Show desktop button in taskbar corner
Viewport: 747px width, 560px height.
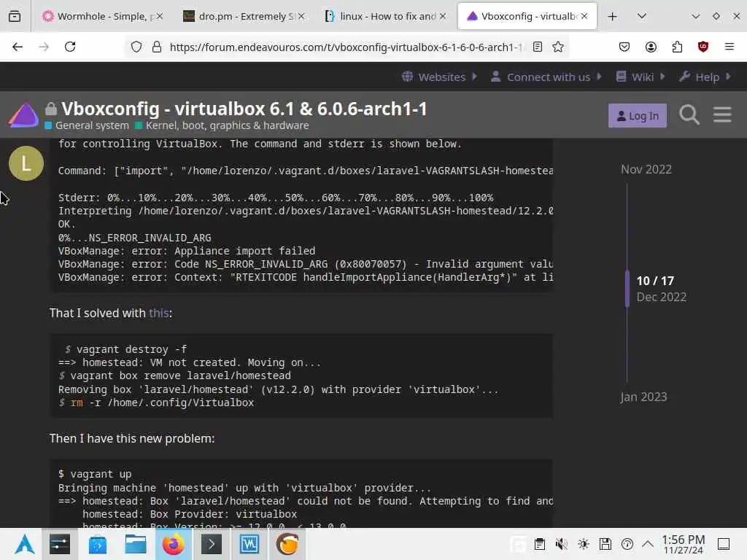click(x=724, y=544)
